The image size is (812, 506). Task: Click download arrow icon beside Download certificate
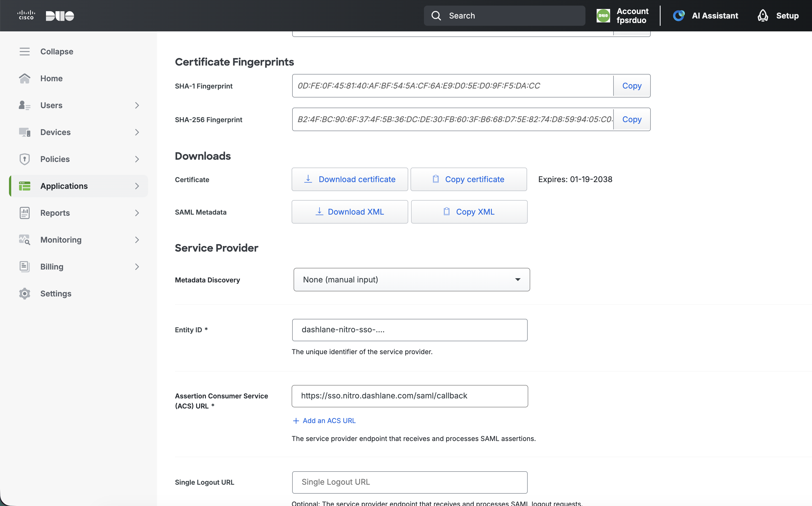pos(308,179)
